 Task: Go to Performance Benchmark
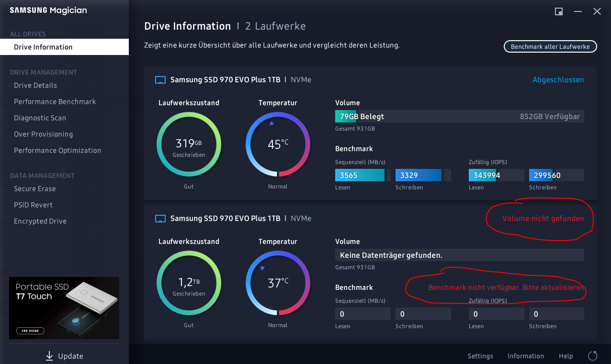click(55, 101)
